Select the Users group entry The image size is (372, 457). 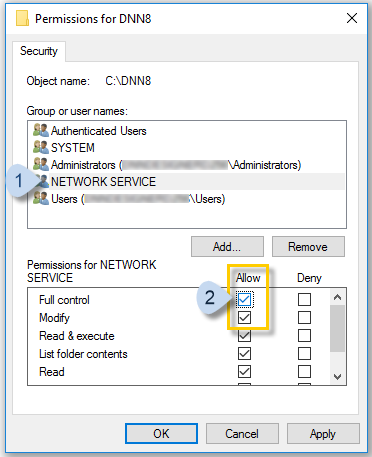[138, 199]
